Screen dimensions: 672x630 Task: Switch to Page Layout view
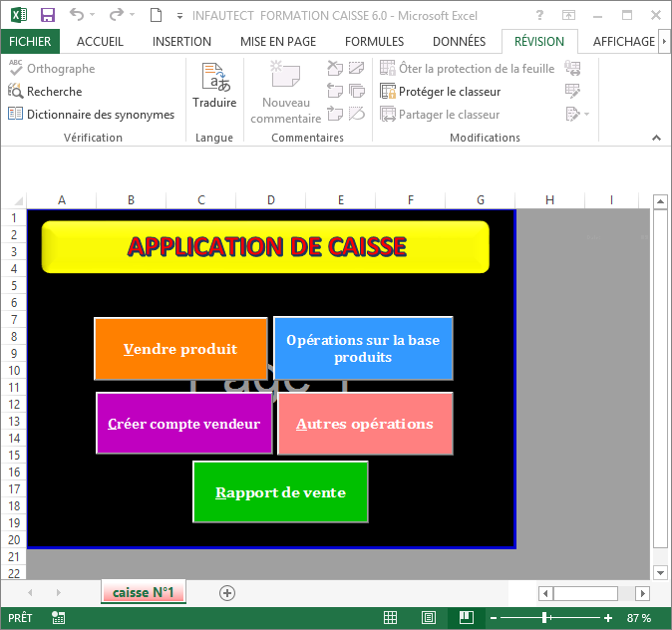pos(428,618)
